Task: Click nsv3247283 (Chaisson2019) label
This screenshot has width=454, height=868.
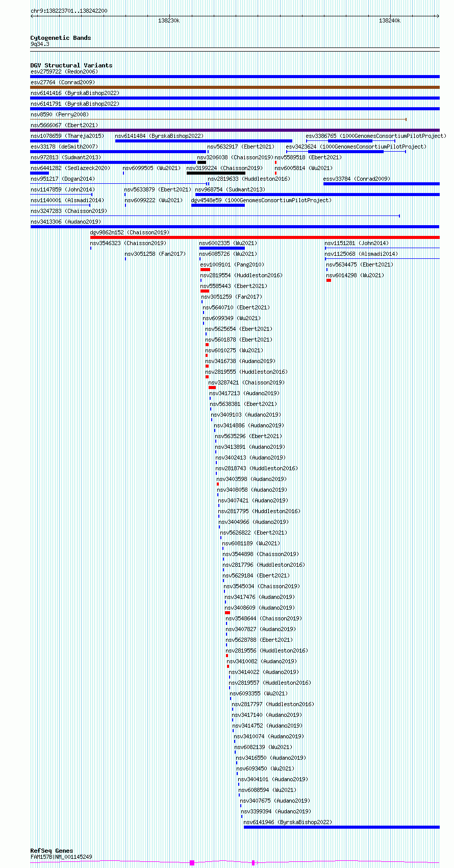Action: pos(69,211)
